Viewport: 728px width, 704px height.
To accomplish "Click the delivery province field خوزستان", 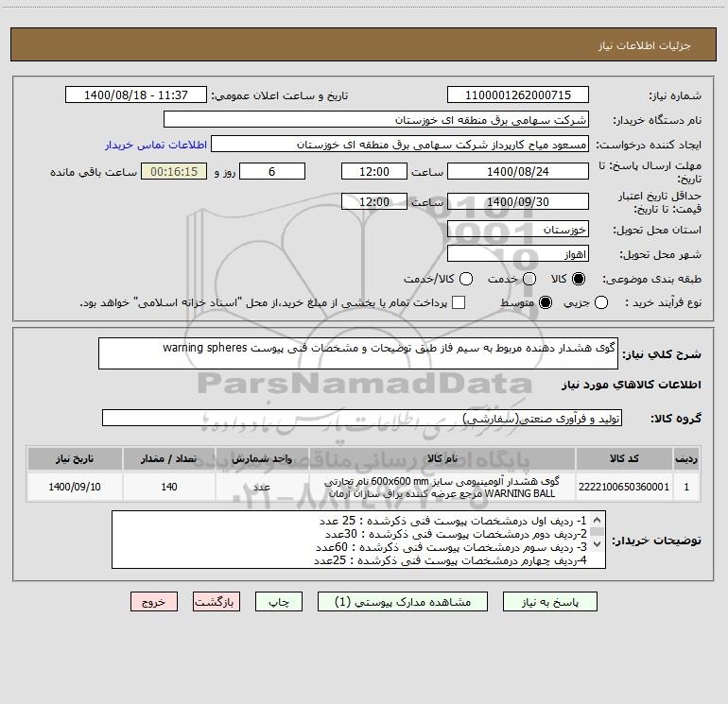I will tap(518, 230).
